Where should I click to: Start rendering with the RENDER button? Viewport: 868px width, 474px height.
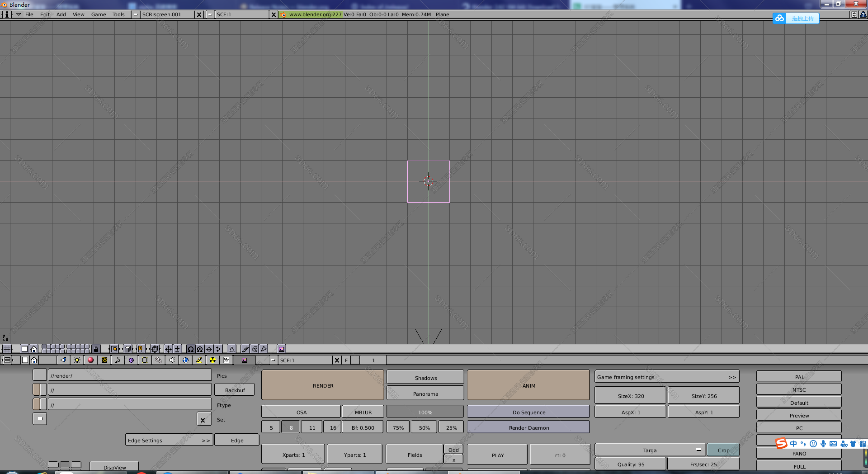click(x=322, y=385)
